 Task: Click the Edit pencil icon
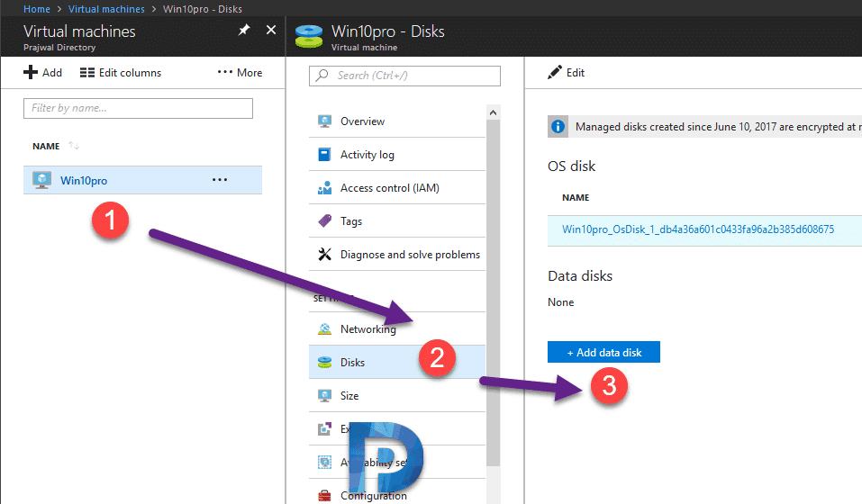coord(554,73)
